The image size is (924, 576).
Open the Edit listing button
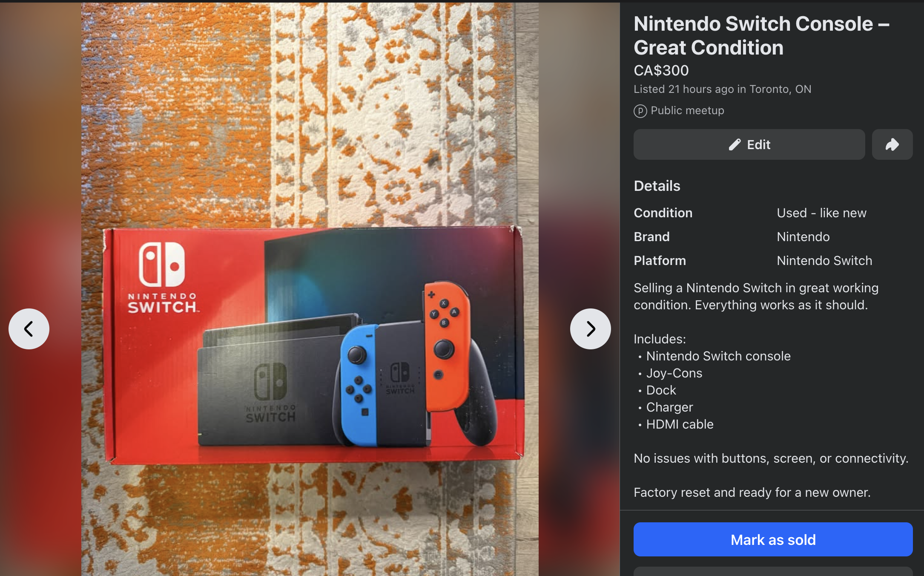(x=749, y=144)
